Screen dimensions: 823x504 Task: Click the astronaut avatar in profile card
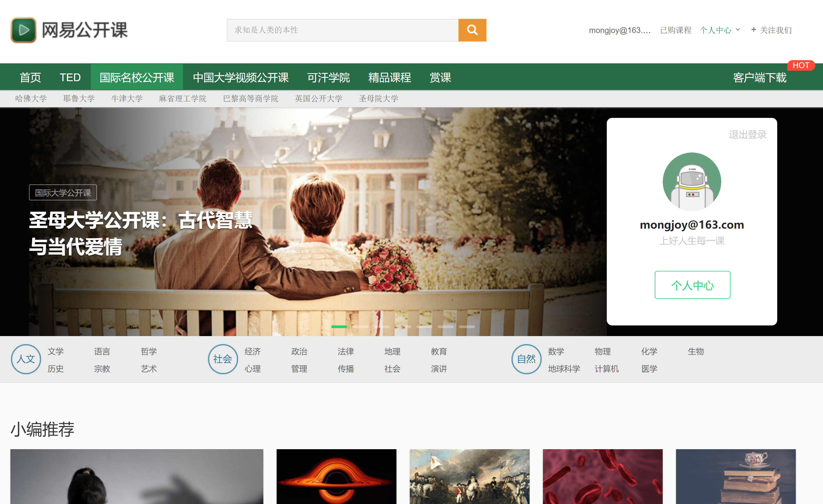692,181
